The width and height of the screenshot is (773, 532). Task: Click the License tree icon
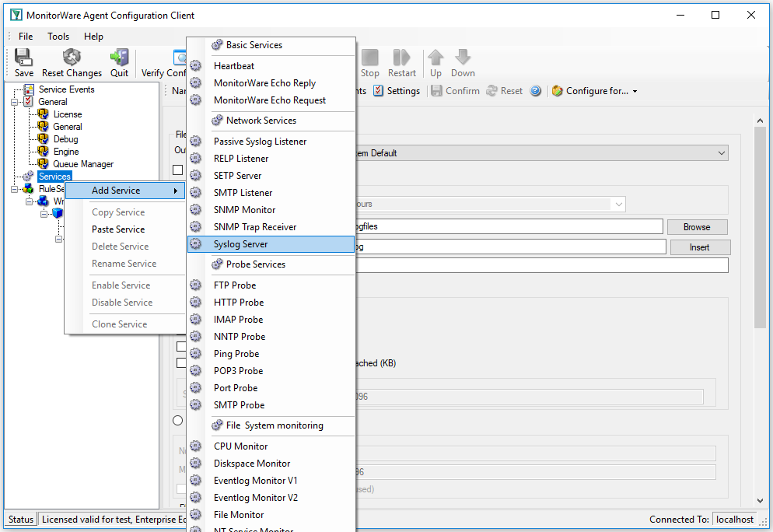point(44,114)
